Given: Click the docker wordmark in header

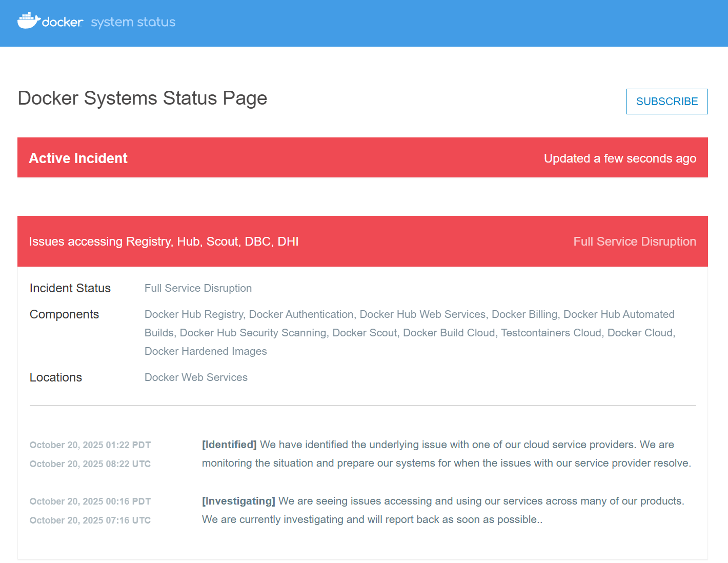Looking at the screenshot, I should coord(62,22).
